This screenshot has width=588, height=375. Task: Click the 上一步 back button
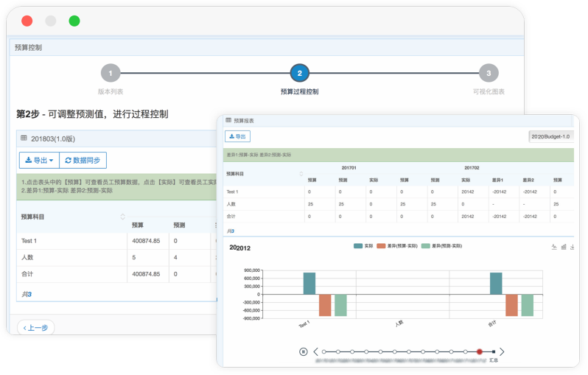tap(35, 327)
